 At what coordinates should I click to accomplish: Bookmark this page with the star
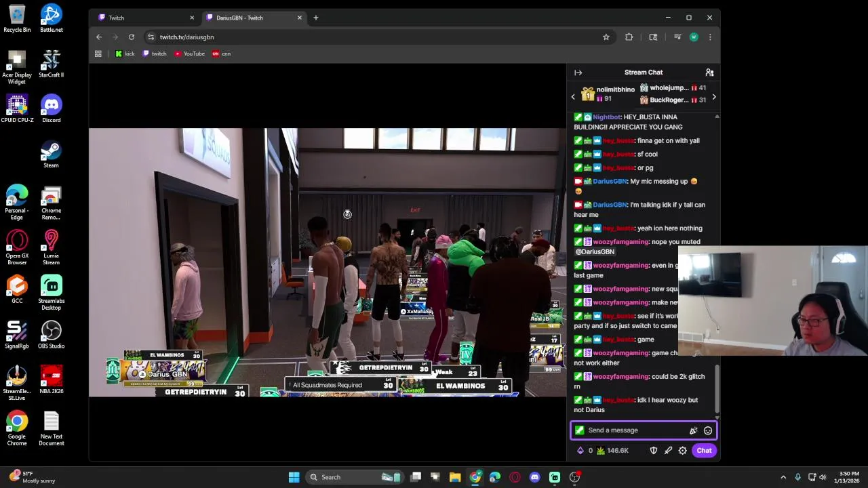(606, 37)
